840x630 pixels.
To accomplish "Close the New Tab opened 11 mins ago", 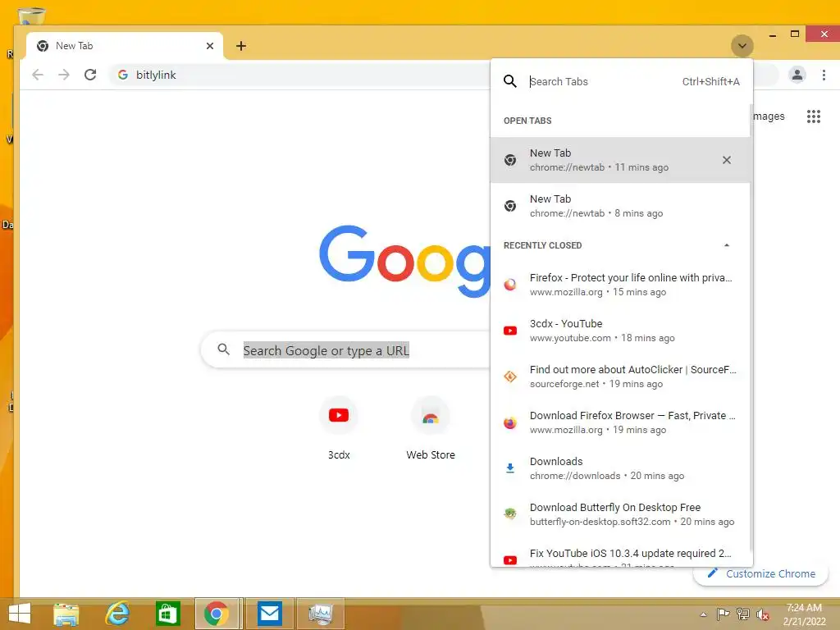I will click(x=727, y=160).
